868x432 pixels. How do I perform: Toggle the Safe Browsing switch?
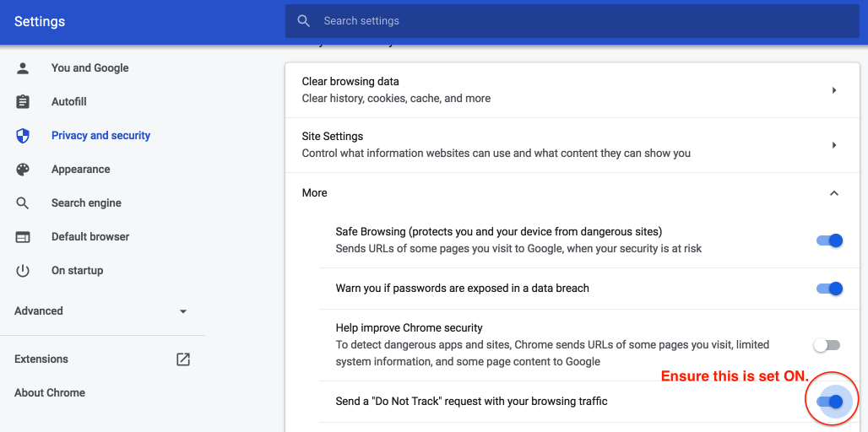(829, 240)
